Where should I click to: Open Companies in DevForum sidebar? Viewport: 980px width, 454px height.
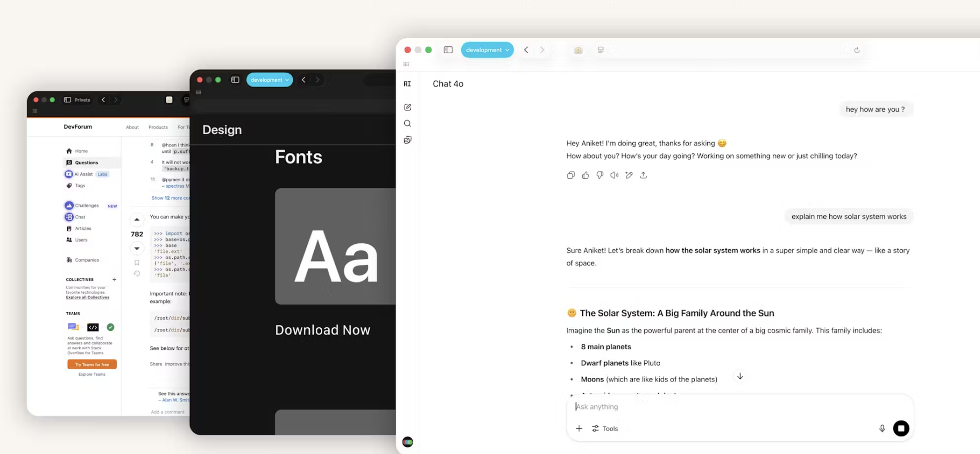point(83,260)
